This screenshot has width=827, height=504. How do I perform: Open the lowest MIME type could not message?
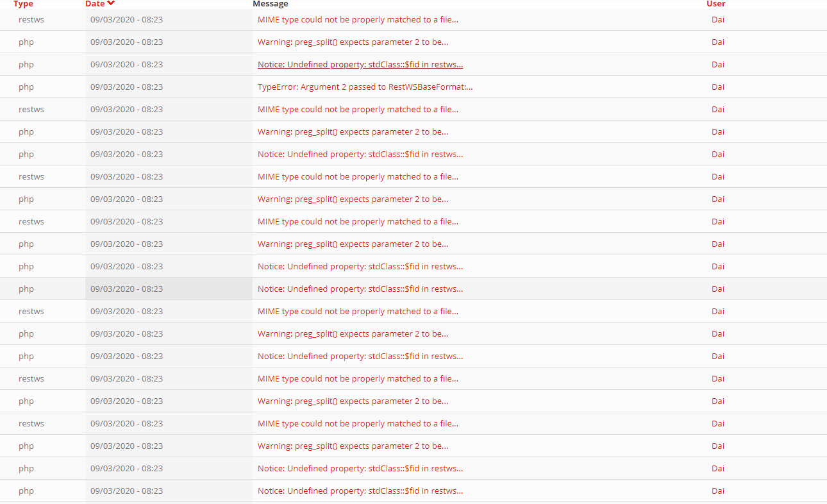(x=358, y=423)
